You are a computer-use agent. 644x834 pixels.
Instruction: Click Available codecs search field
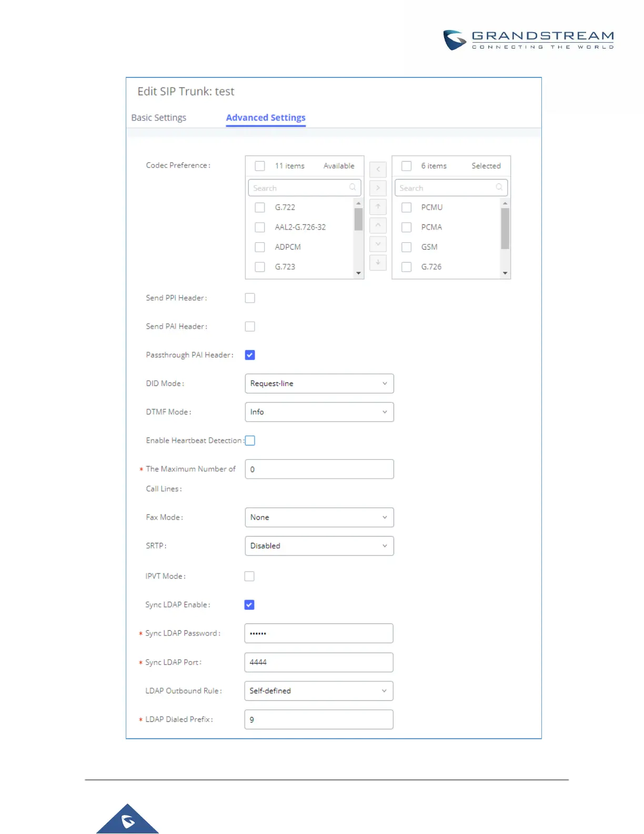pyautogui.click(x=304, y=188)
